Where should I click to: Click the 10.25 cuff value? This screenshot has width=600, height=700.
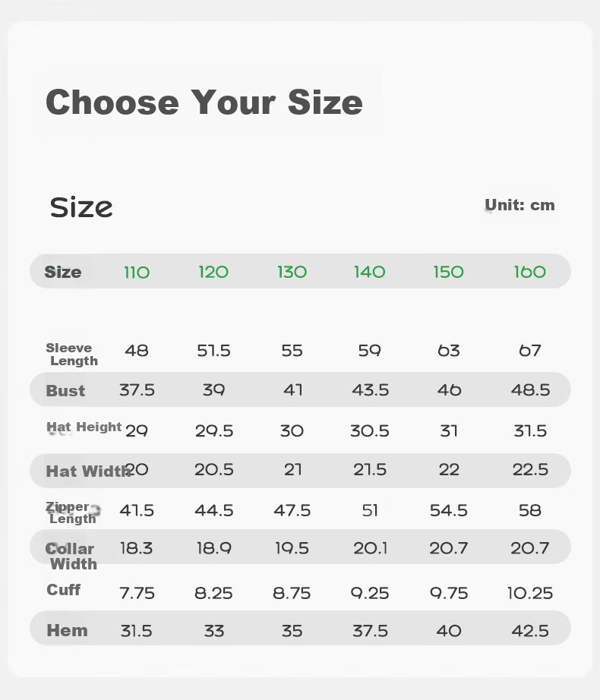(530, 593)
